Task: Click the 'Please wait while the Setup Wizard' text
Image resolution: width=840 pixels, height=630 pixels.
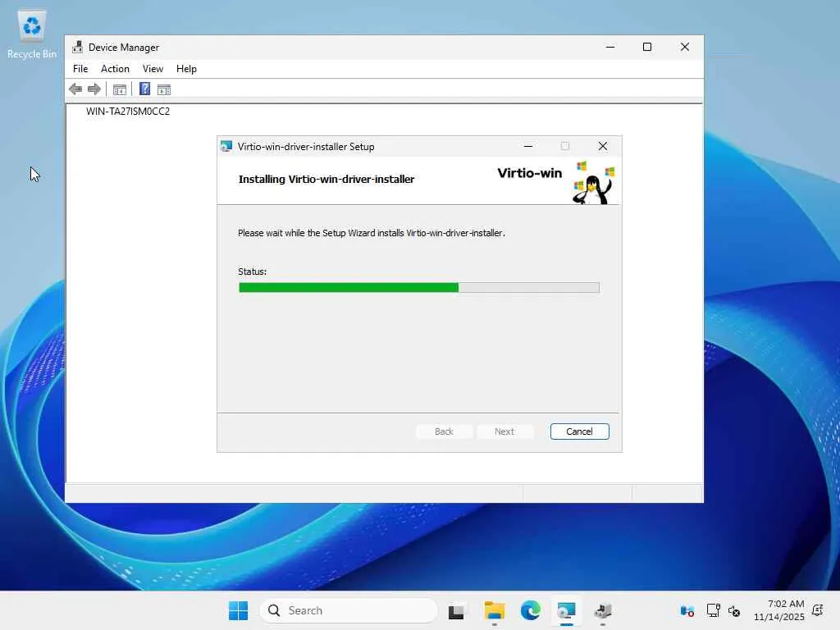Action: click(372, 233)
